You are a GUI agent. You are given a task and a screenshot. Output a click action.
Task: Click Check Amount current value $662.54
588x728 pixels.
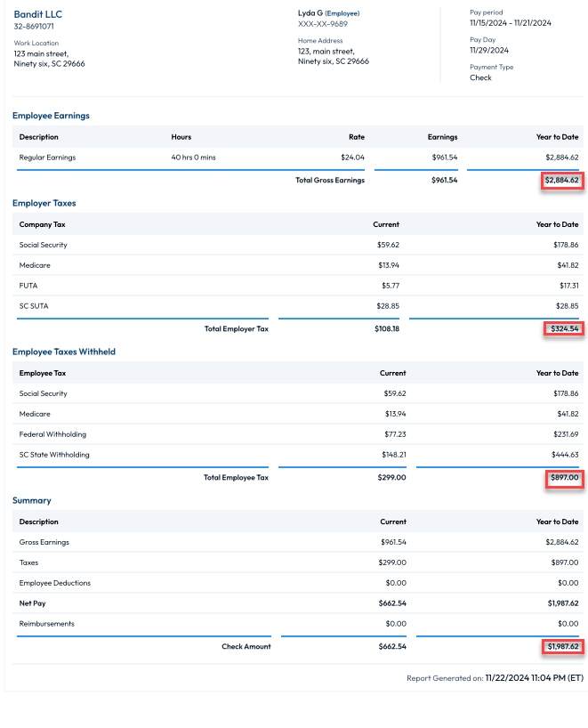[392, 646]
